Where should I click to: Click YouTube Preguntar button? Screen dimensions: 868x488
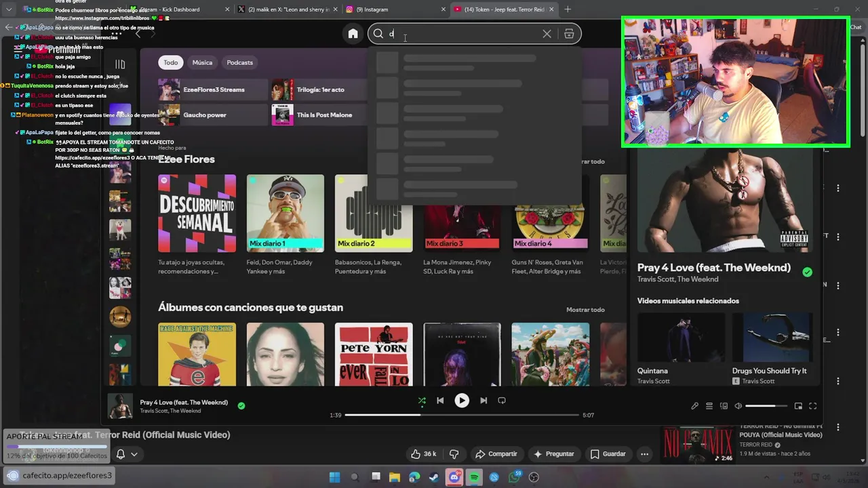553,454
